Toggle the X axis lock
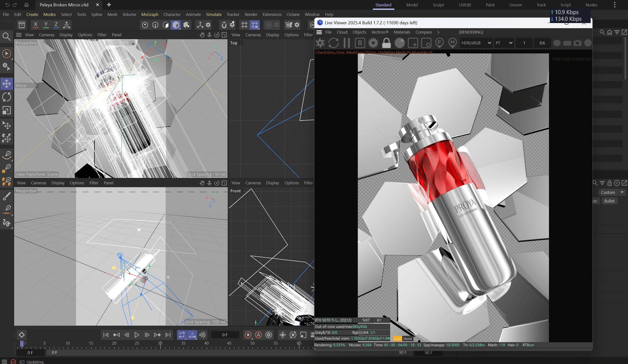The height and width of the screenshot is (364, 628). click(x=36, y=25)
